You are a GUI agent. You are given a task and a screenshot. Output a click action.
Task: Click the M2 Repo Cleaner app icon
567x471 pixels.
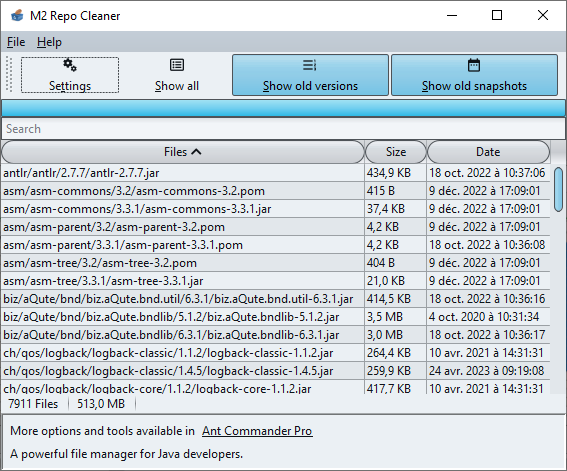17,16
